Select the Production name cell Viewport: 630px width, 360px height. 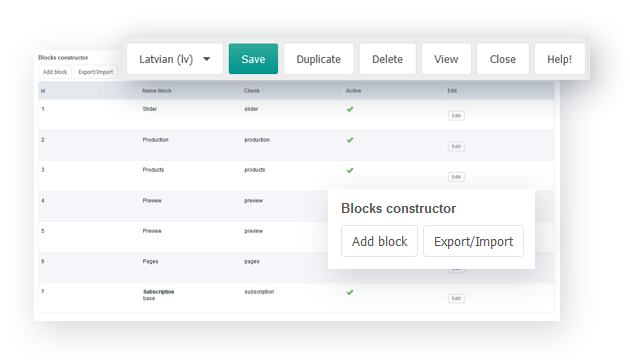pyautogui.click(x=155, y=140)
